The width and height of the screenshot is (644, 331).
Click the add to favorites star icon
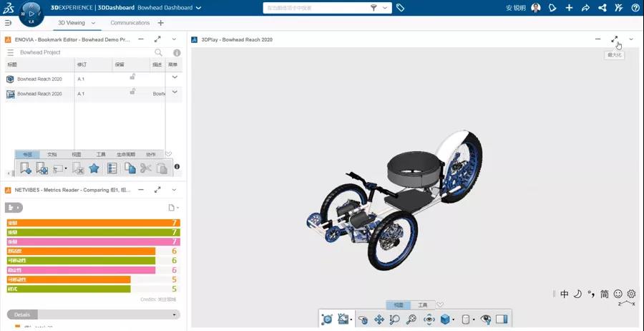(x=94, y=168)
